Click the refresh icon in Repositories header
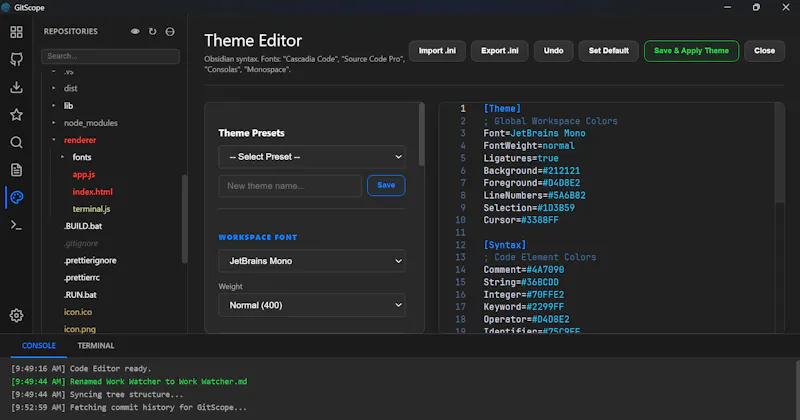 [x=152, y=32]
